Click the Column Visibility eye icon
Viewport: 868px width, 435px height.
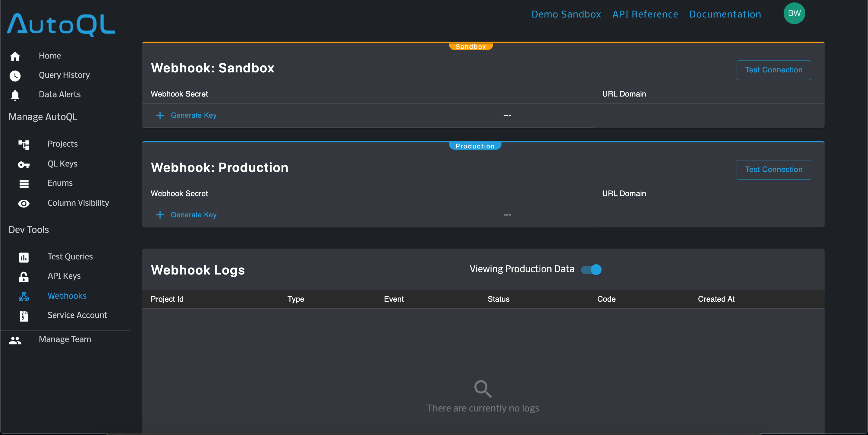[x=24, y=204]
